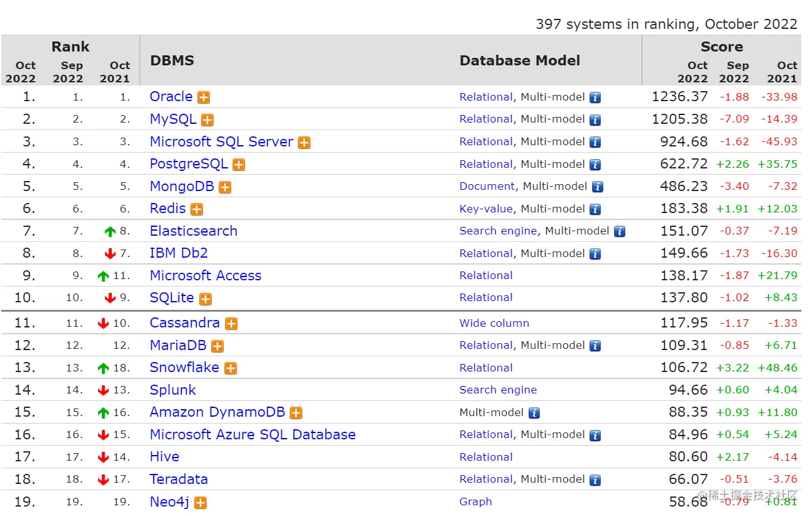Click the info icon in the Elasticsearch row
Viewport: 812px width, 516px height.
[x=620, y=232]
